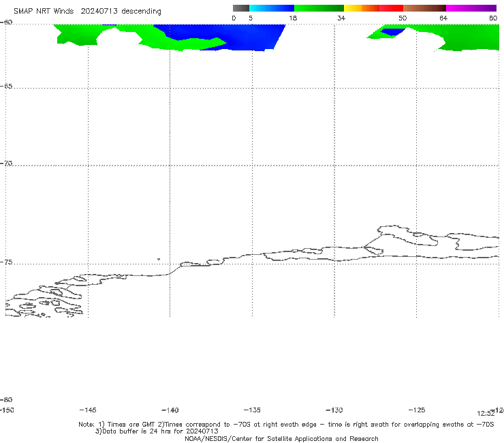Click the magenta-purple segment of the color bar
This screenshot has height=443, width=504.
(471, 8)
